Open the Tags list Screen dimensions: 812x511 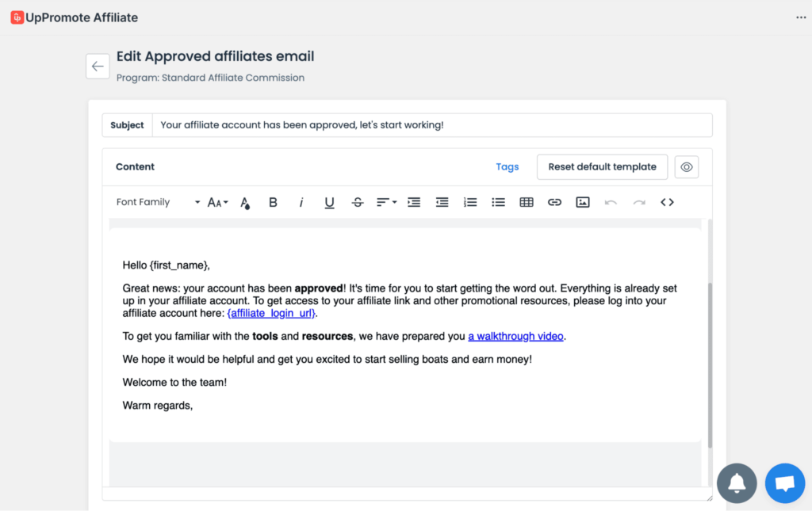coord(507,167)
